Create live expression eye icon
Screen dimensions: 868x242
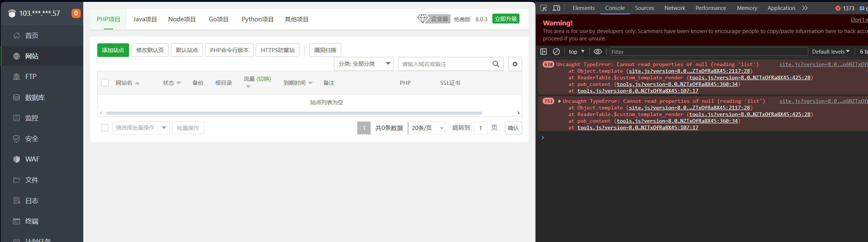pos(598,52)
